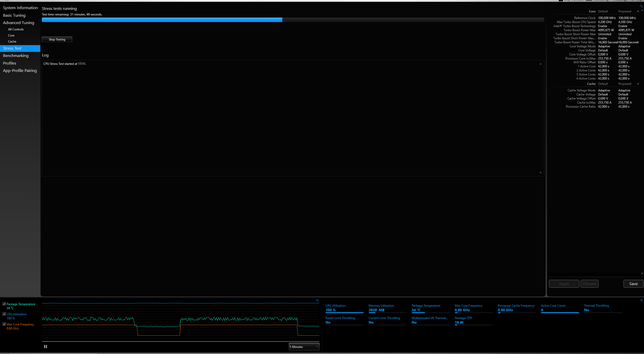Select All Controls under Advanced Tuning
Viewport: 644px width, 354px height.
point(16,29)
